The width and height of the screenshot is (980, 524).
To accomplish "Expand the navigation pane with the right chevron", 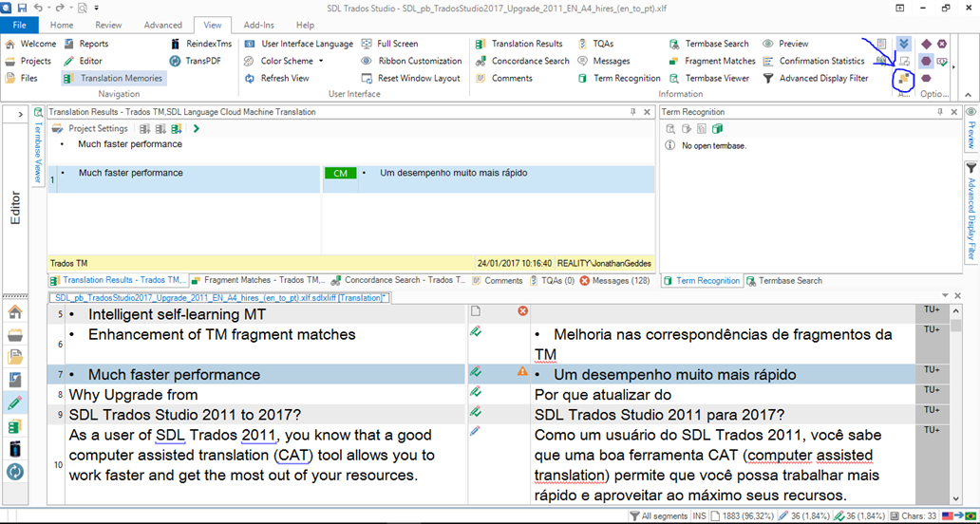I will pyautogui.click(x=21, y=114).
